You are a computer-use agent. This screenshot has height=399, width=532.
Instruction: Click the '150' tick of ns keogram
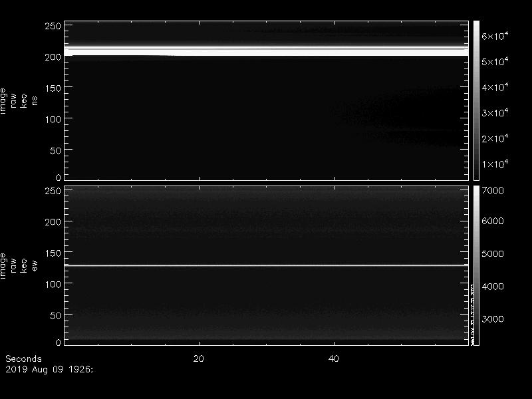53,88
